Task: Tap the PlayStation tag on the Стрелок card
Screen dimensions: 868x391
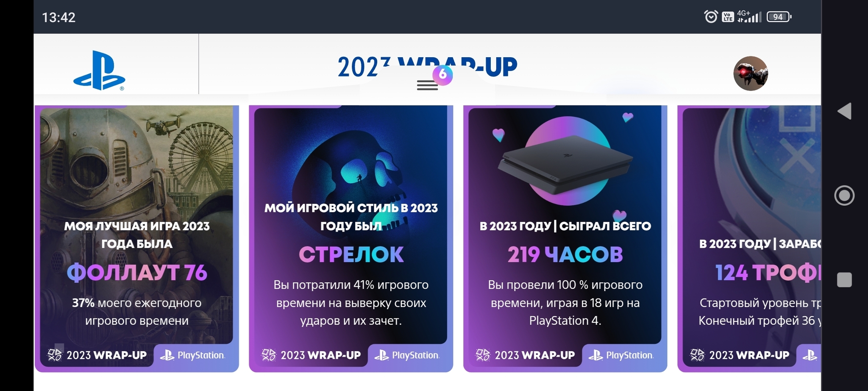Action: 407,355
